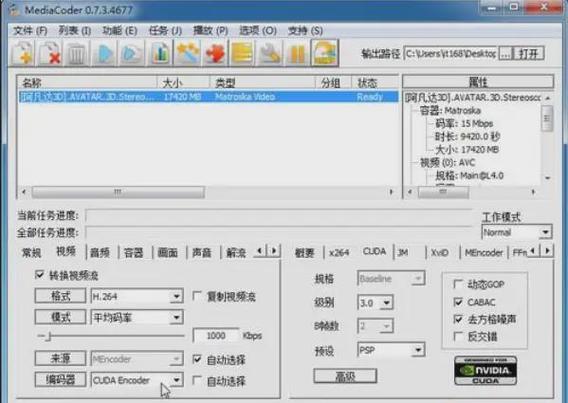The width and height of the screenshot is (568, 403).
Task: Toggle the 转换视频流 checkbox
Action: point(39,275)
